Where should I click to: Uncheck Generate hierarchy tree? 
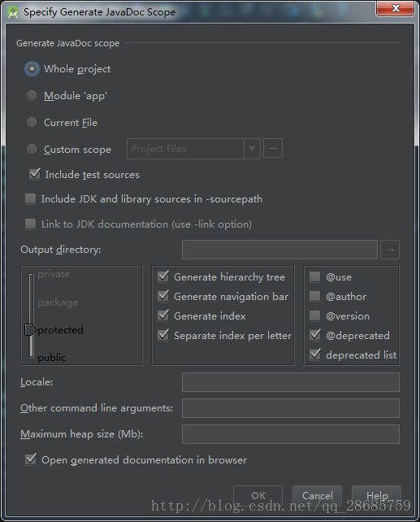tap(163, 276)
